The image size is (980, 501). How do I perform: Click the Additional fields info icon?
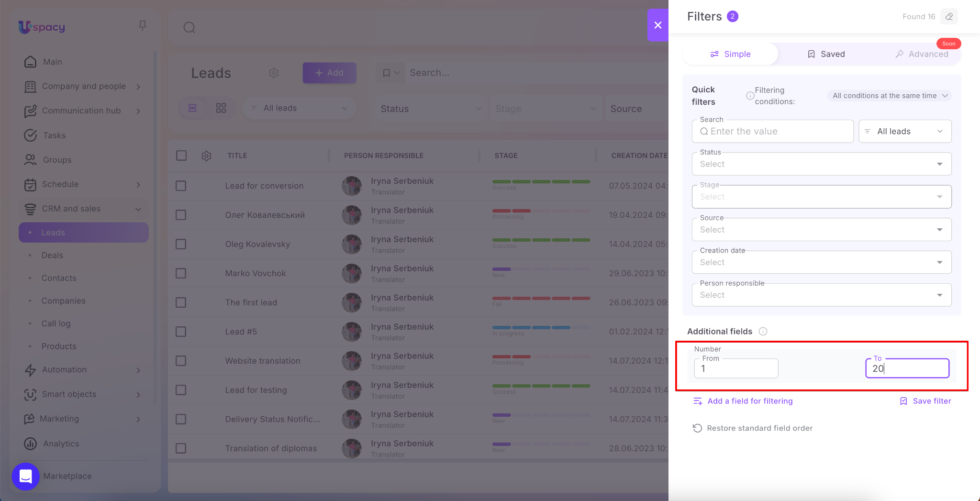point(763,332)
